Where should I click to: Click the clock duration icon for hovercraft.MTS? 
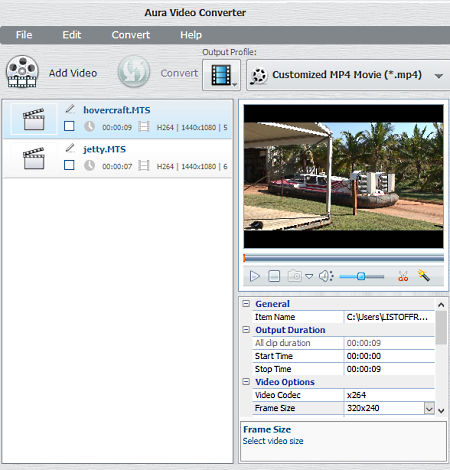point(89,126)
